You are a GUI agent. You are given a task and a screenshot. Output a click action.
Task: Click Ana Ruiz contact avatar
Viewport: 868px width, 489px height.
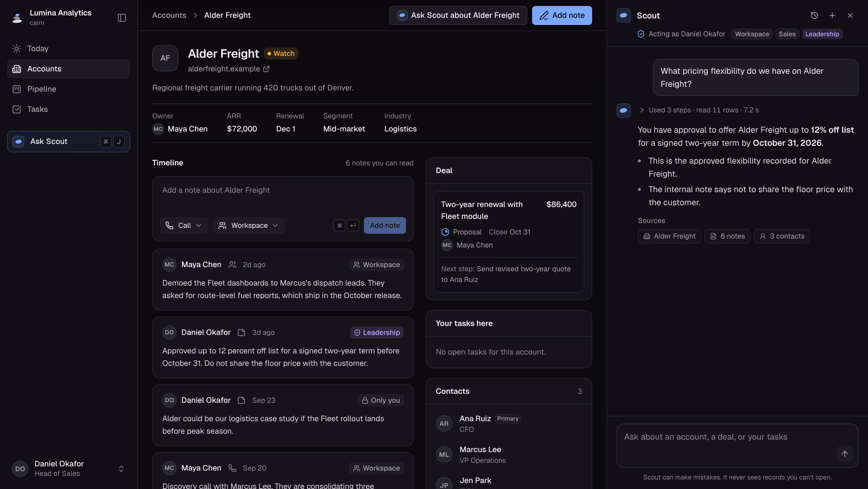click(x=444, y=424)
